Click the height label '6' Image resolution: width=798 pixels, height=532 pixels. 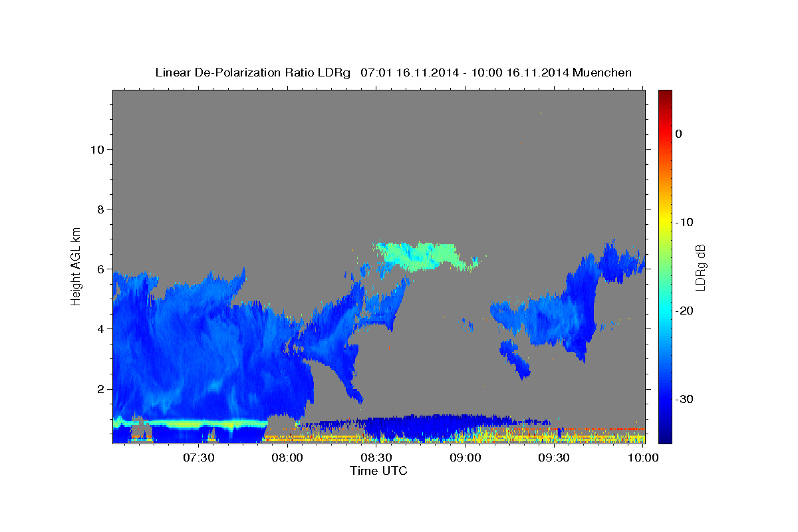(100, 269)
